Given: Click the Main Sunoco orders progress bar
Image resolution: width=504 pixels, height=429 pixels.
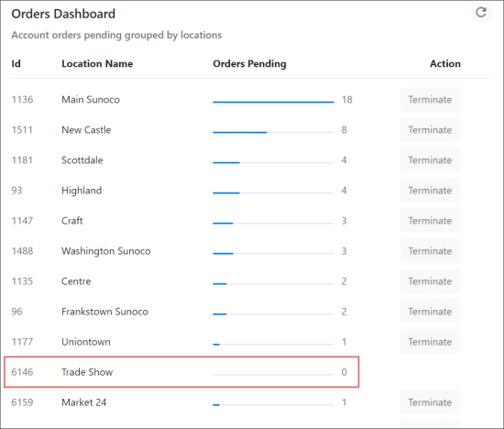Looking at the screenshot, I should tap(273, 102).
